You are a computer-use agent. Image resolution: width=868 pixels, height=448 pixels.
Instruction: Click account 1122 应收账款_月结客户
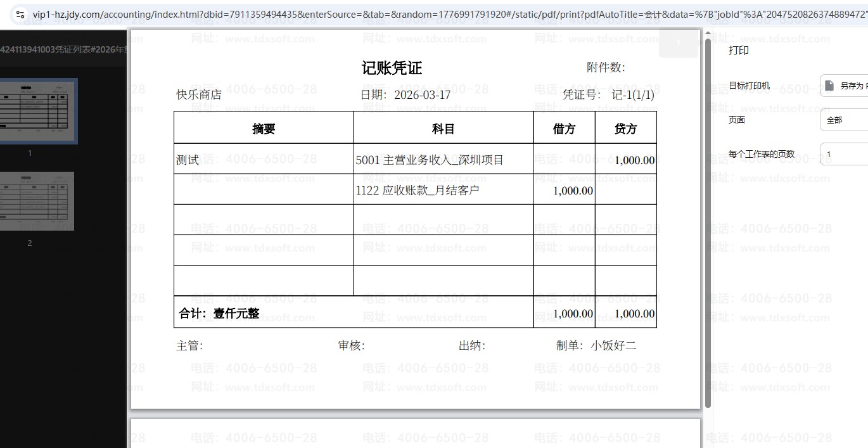point(418,190)
